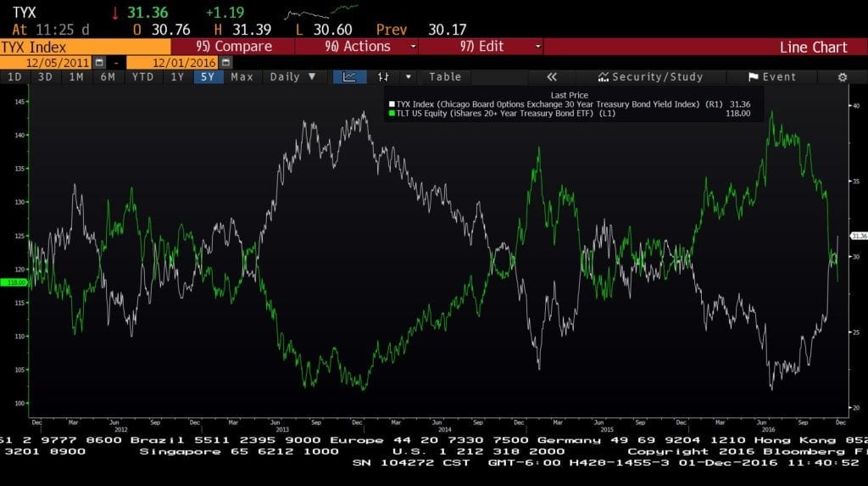Expand the 96) Actions dropdown
The height and width of the screenshot is (486, 868).
coord(413,47)
